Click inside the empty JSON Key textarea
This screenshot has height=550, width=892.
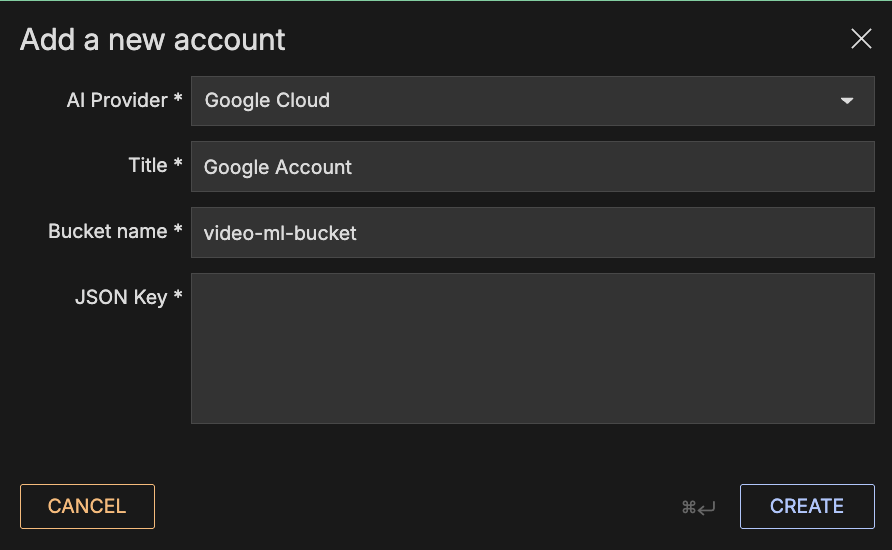tap(532, 348)
